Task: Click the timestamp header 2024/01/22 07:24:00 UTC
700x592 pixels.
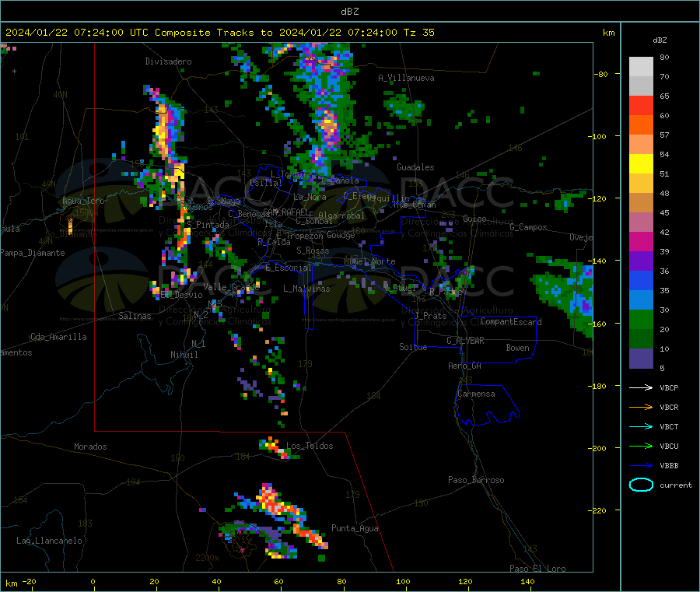Action: (x=77, y=33)
